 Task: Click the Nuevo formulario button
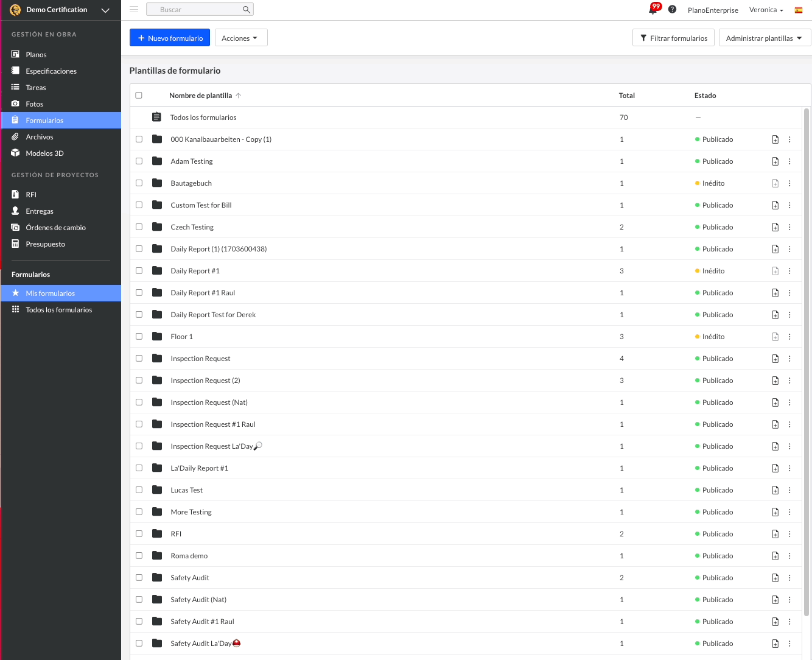pyautogui.click(x=170, y=38)
